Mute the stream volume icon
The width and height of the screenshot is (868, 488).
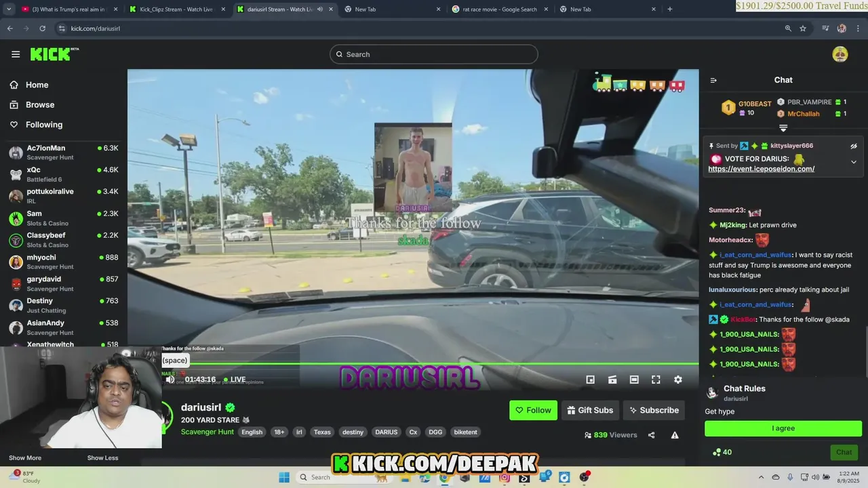tap(170, 380)
